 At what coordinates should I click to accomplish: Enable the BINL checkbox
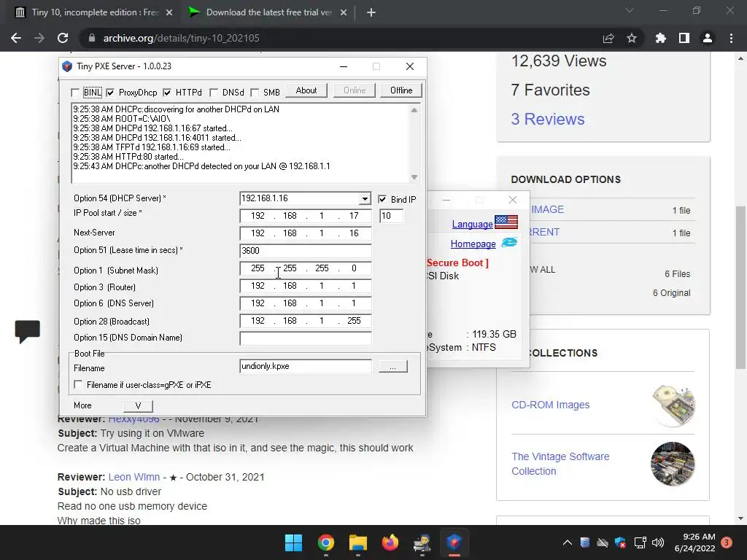75,93
